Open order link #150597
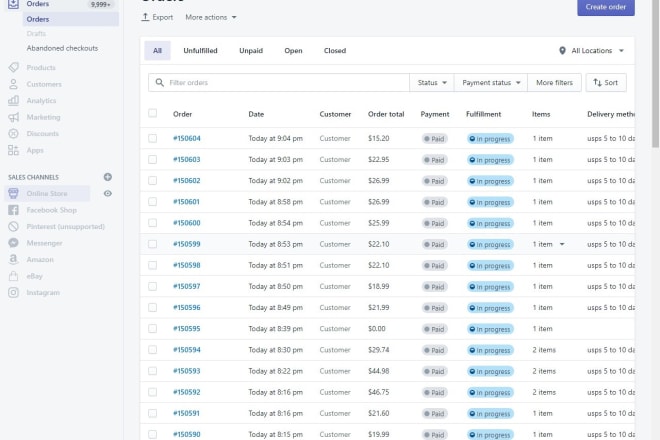This screenshot has height=440, width=660. pyautogui.click(x=187, y=286)
